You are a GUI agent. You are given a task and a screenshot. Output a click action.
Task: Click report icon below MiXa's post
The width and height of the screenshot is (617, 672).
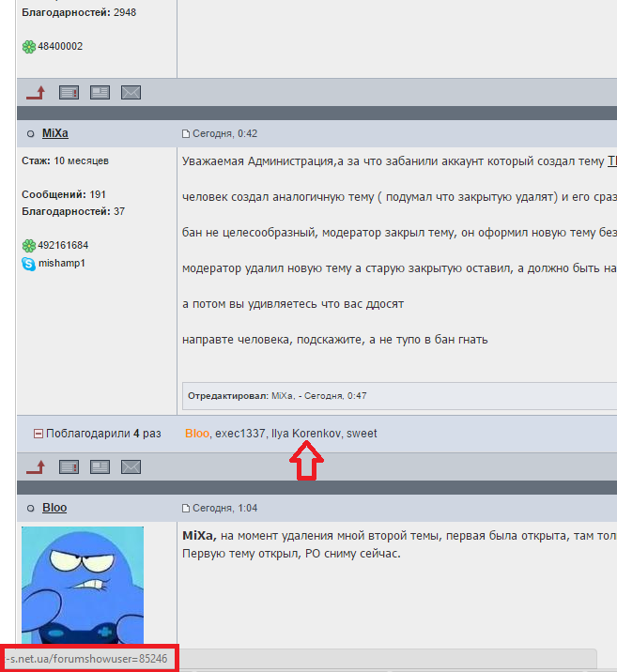click(69, 467)
